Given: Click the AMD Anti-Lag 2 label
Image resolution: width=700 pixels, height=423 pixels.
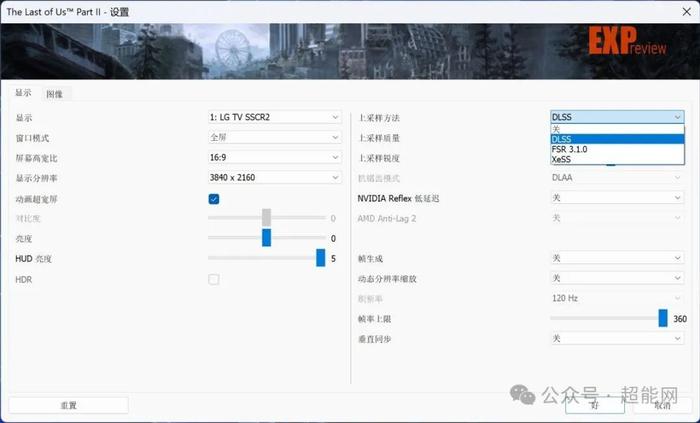Looking at the screenshot, I should 387,218.
